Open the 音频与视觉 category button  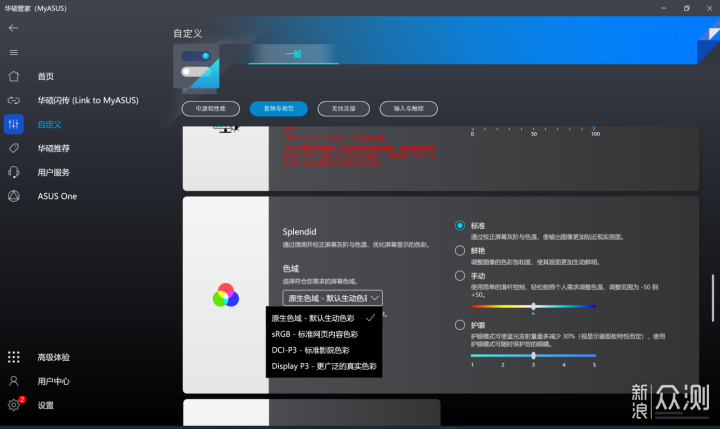coord(279,109)
